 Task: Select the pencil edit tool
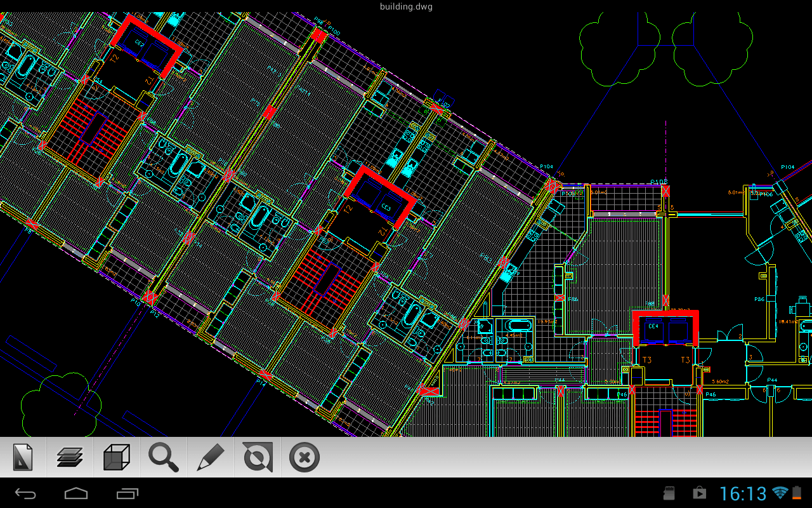211,457
